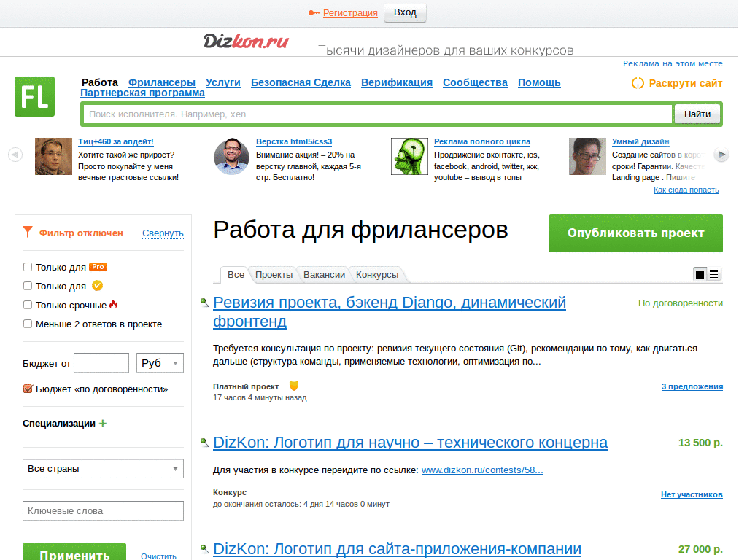
Task: Open the Тиц+460 ad author photo
Action: [53, 157]
